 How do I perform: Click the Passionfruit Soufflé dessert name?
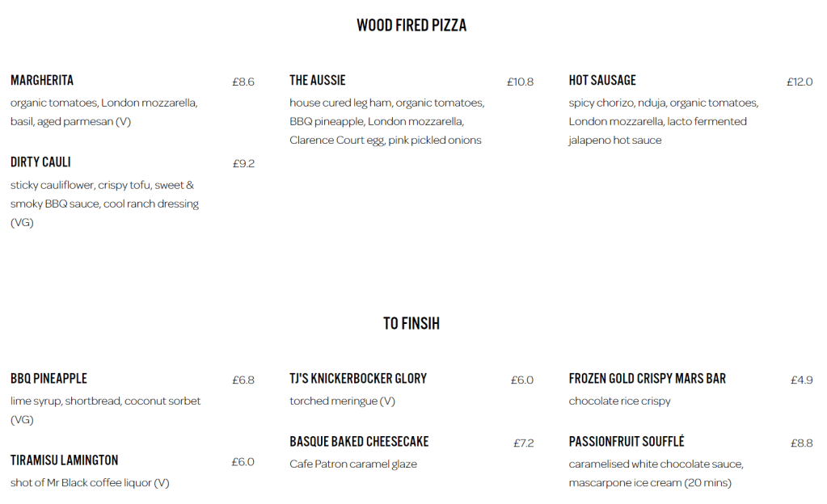(x=627, y=442)
